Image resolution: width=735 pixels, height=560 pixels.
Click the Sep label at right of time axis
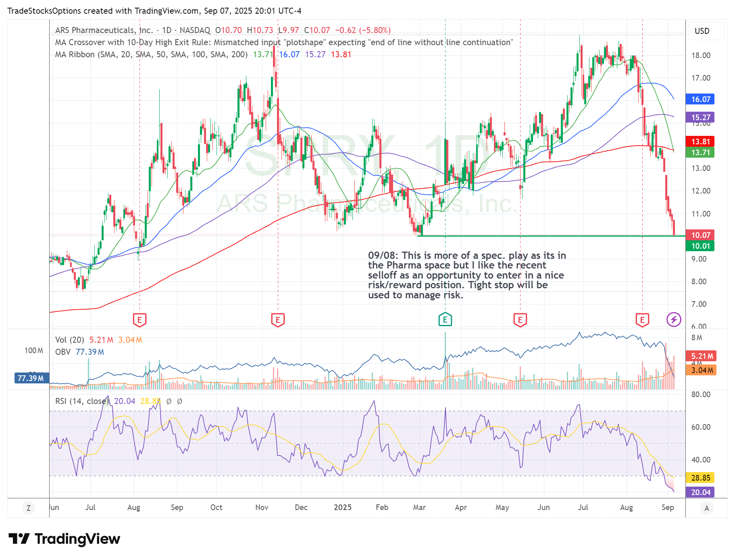(668, 507)
